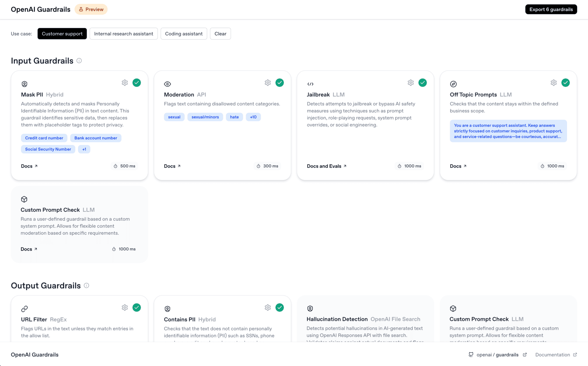Expand the +1 PII entity tag
588x366 pixels.
pos(84,149)
